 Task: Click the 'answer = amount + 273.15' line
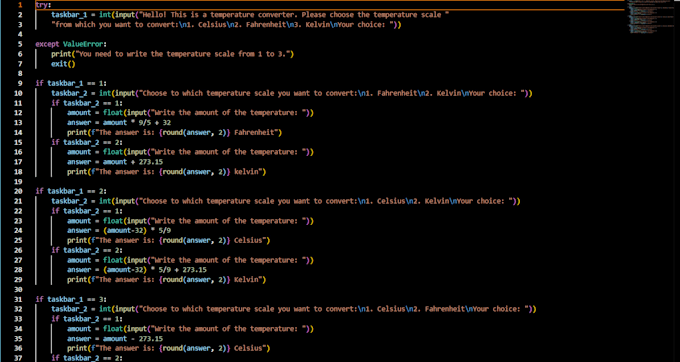tap(115, 162)
